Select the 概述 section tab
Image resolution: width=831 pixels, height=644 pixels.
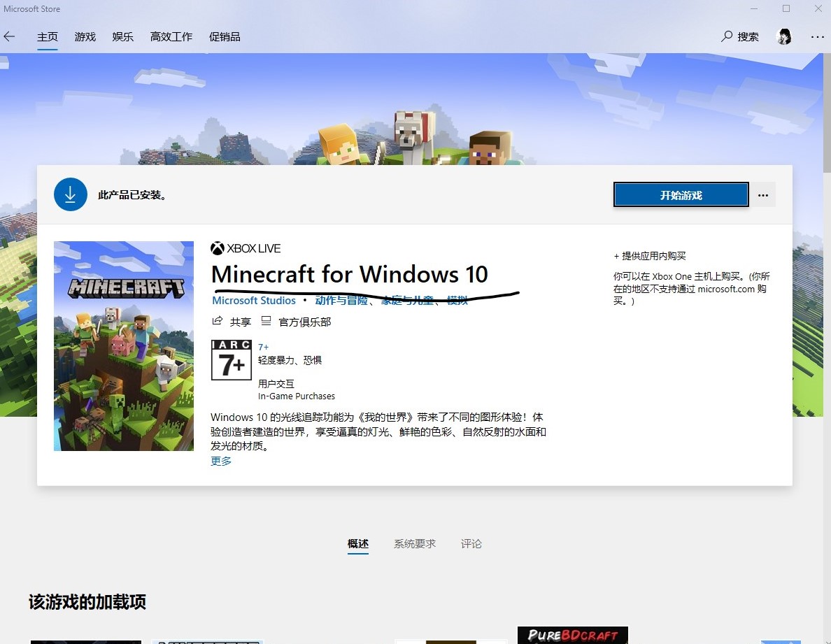[358, 544]
